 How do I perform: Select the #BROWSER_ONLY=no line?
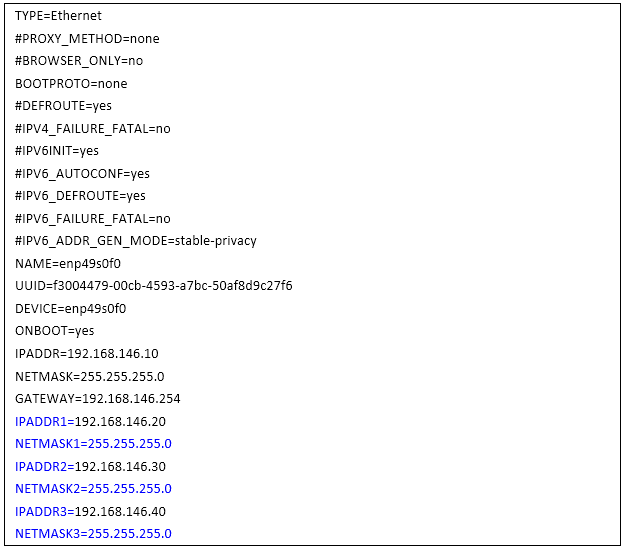pyautogui.click(x=79, y=61)
